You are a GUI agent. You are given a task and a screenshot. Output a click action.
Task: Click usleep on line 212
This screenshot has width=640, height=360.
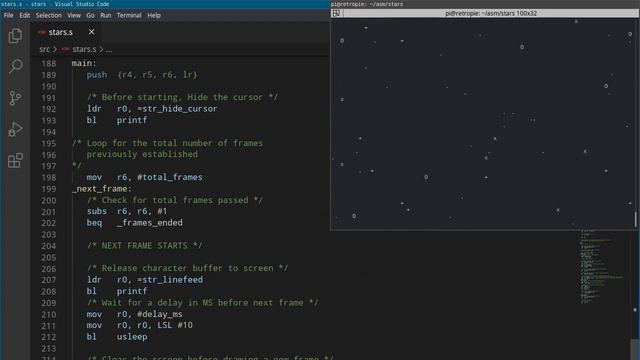(x=132, y=337)
